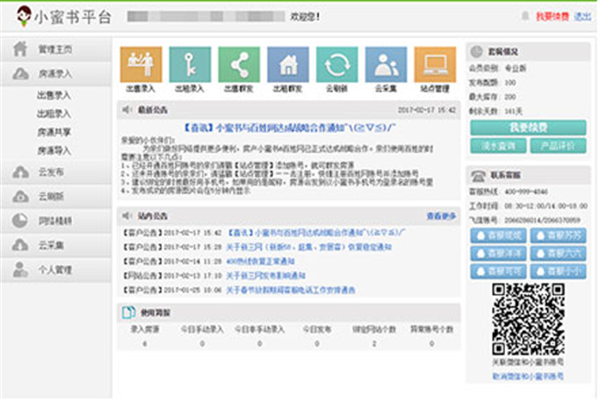Click the green 我要续费 button
600x404 pixels.
coord(527,128)
